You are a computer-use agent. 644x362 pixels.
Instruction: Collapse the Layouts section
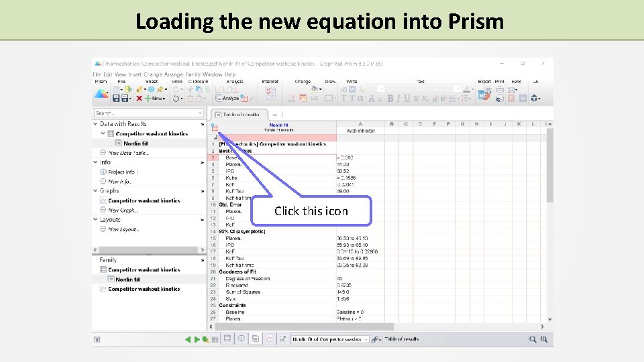[x=95, y=220]
